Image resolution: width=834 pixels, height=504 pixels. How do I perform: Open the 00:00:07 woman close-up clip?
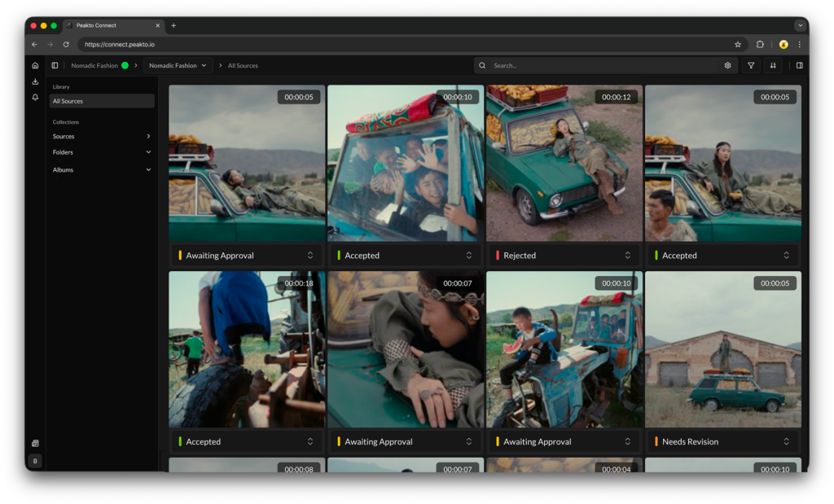[x=406, y=349]
